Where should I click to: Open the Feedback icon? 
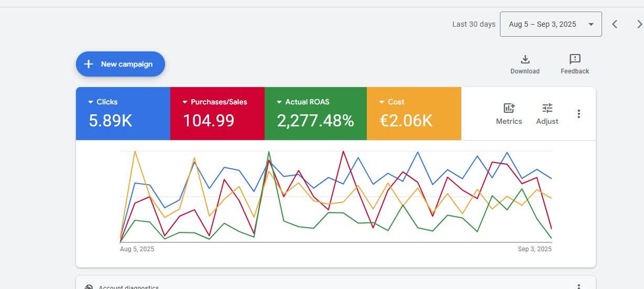point(575,59)
